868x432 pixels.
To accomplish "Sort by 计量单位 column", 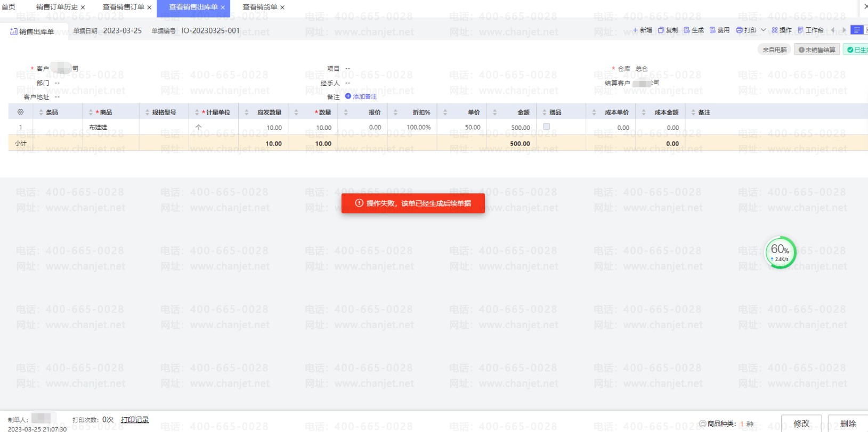I will pyautogui.click(x=197, y=112).
